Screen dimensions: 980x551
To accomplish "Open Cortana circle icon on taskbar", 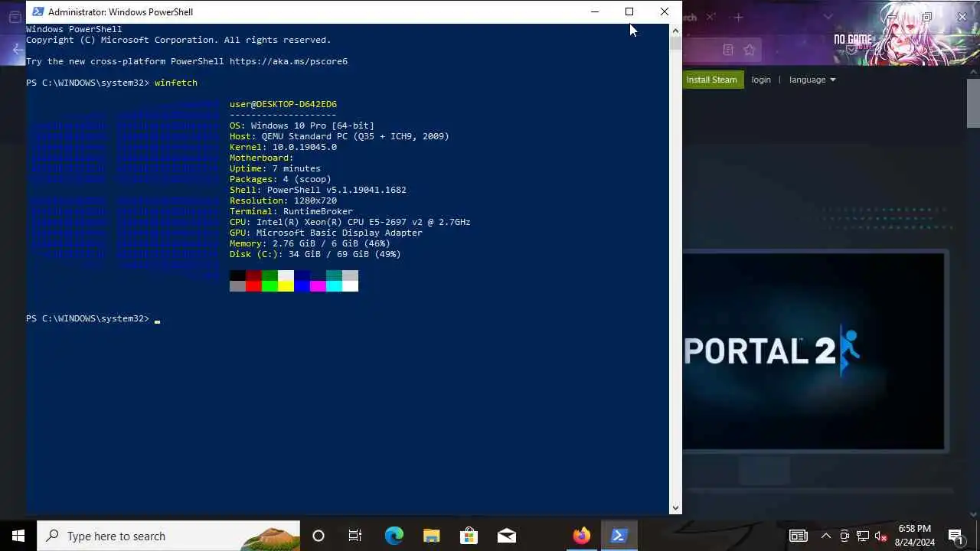I will click(318, 536).
